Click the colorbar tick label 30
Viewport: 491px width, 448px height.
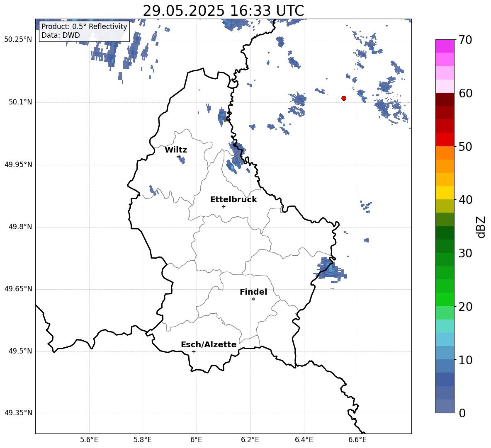(465, 253)
